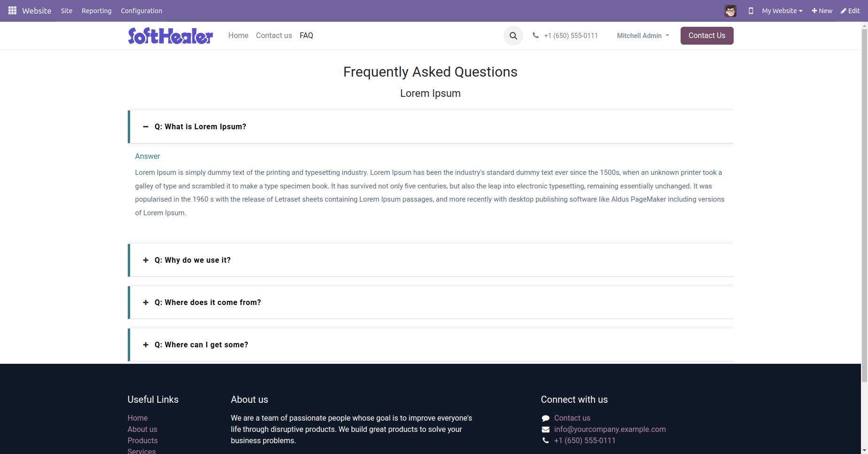Open the Mitchell Admin avatar in top bar
The width and height of the screenshot is (868, 454).
730,11
